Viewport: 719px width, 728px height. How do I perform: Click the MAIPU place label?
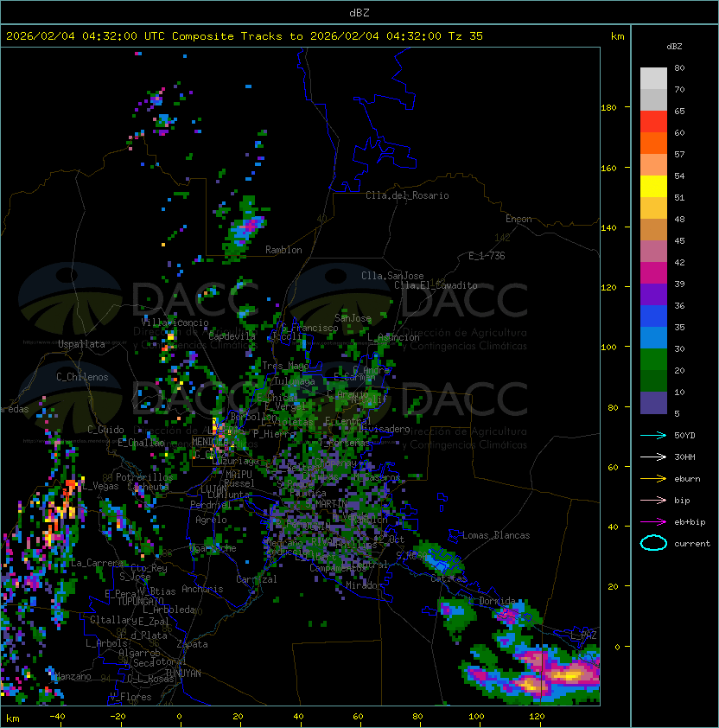click(x=239, y=474)
